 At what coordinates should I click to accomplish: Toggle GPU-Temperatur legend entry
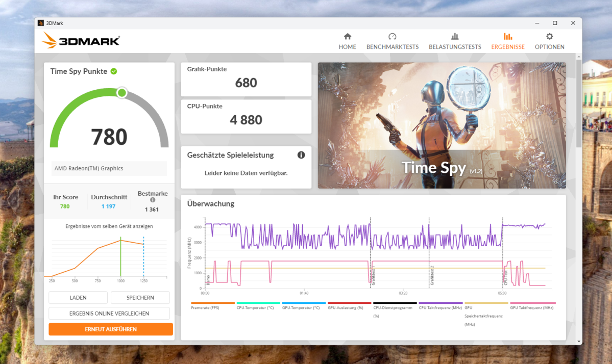(304, 306)
